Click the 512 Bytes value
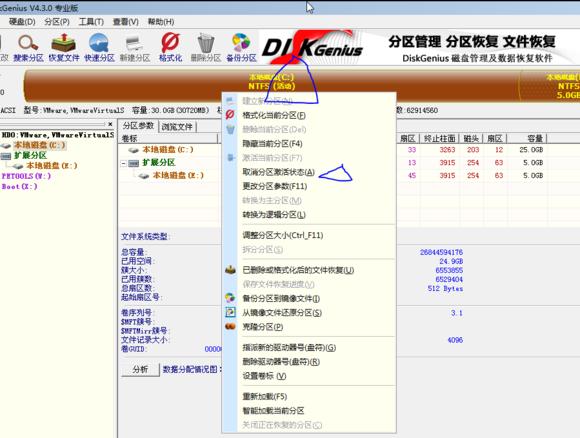580x438 pixels. [x=445, y=289]
